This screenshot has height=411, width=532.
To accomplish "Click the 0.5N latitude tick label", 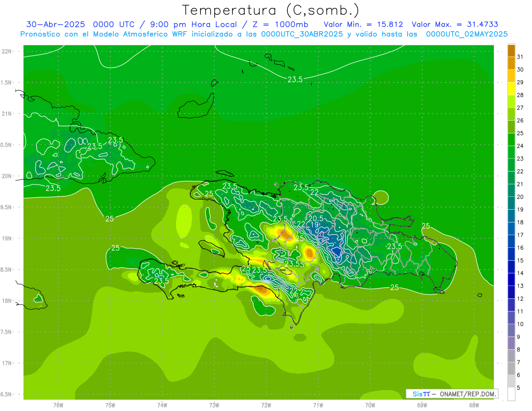I will point(7,145).
